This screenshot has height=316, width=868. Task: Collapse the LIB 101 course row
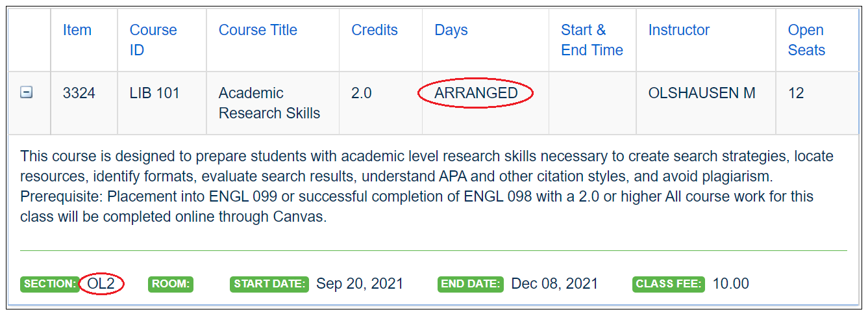pyautogui.click(x=26, y=93)
